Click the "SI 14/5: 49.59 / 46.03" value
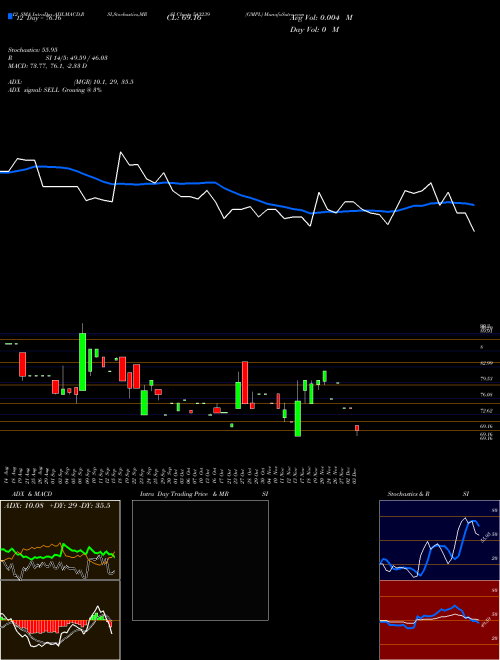 pyautogui.click(x=77, y=58)
